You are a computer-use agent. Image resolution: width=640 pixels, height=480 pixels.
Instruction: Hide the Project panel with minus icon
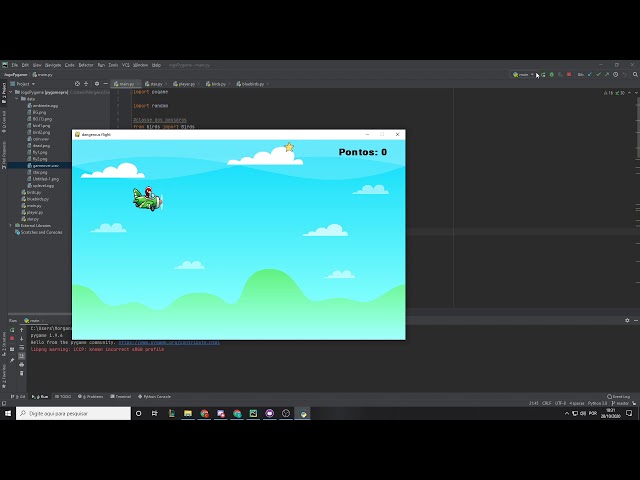pyautogui.click(x=106, y=84)
